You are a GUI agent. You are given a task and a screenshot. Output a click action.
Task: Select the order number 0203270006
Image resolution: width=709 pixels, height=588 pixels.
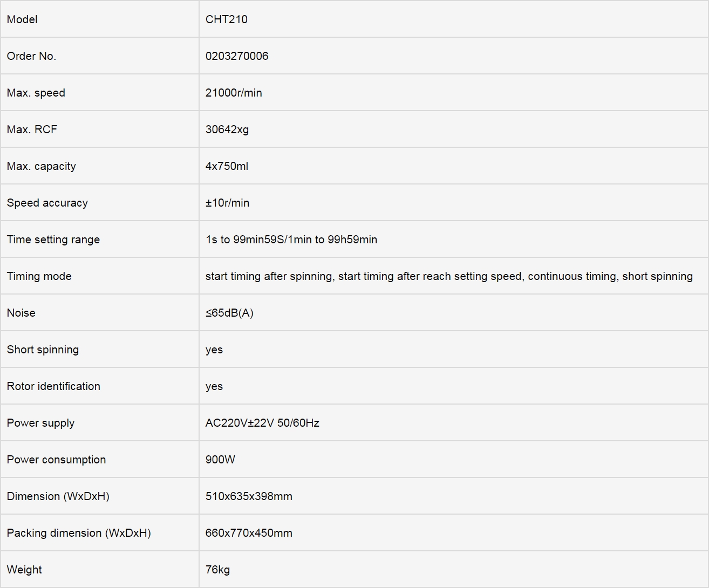pos(237,56)
